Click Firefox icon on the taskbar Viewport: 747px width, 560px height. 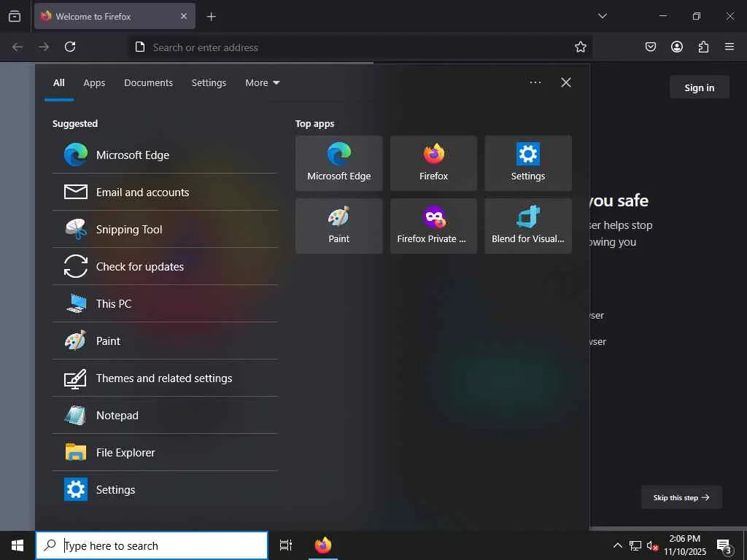pos(323,545)
